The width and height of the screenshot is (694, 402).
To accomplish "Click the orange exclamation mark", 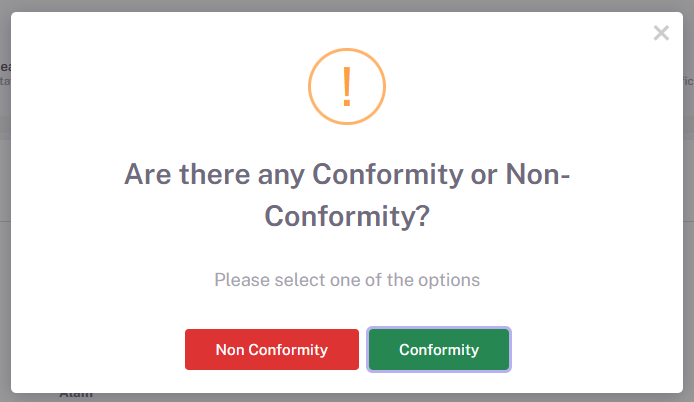I will pyautogui.click(x=347, y=87).
